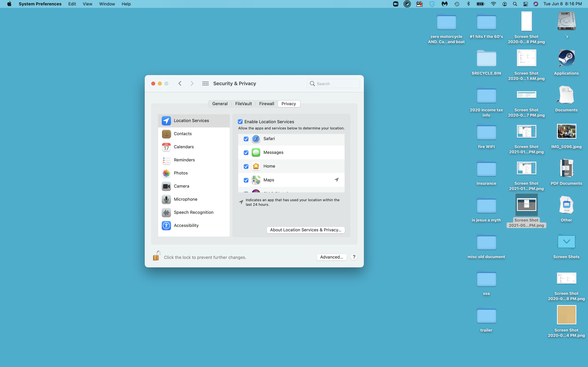588x367 pixels.
Task: Disable location access for Safari
Action: pos(246,139)
